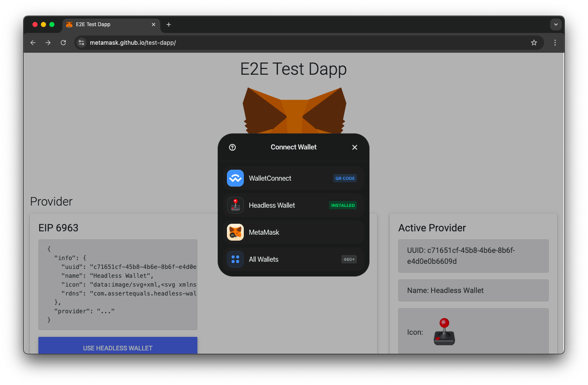
Task: Open All Wallets via the grid icon
Action: click(x=235, y=259)
